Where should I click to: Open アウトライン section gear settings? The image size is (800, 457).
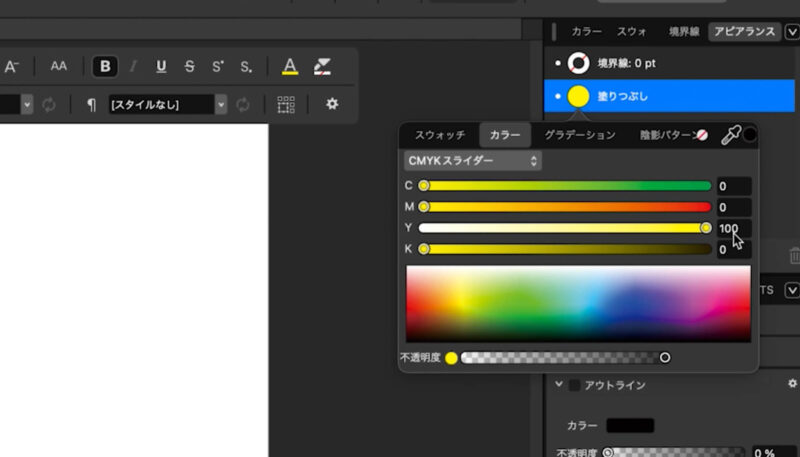[792, 383]
